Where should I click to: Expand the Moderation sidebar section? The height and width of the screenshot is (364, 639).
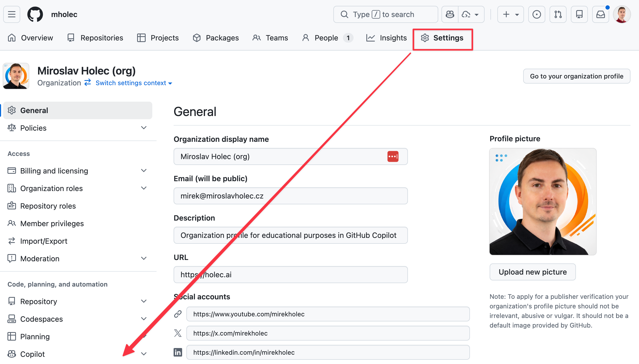coord(144,259)
